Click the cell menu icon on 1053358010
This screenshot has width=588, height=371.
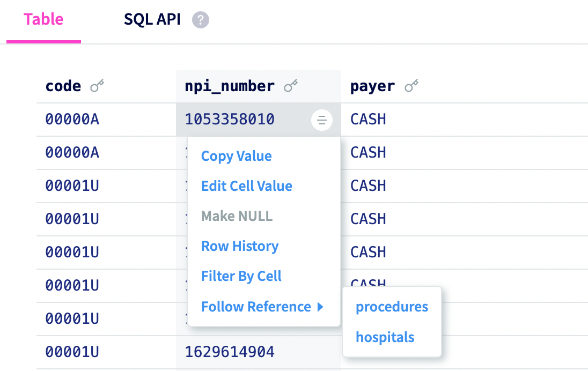click(x=321, y=120)
